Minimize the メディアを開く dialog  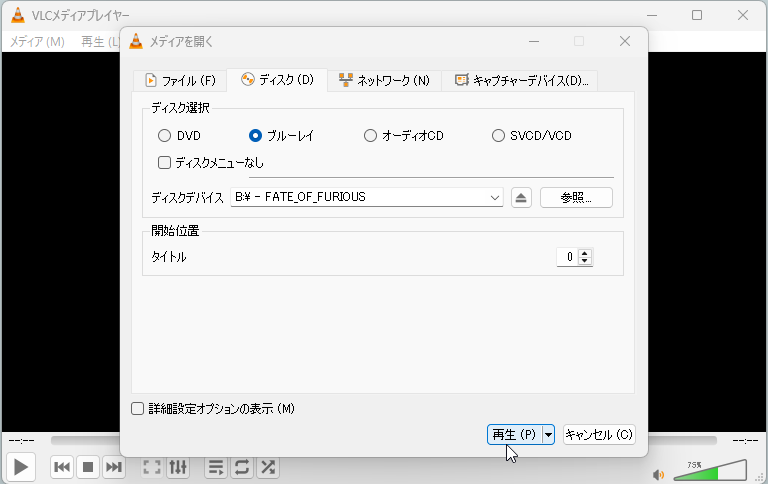(x=534, y=41)
